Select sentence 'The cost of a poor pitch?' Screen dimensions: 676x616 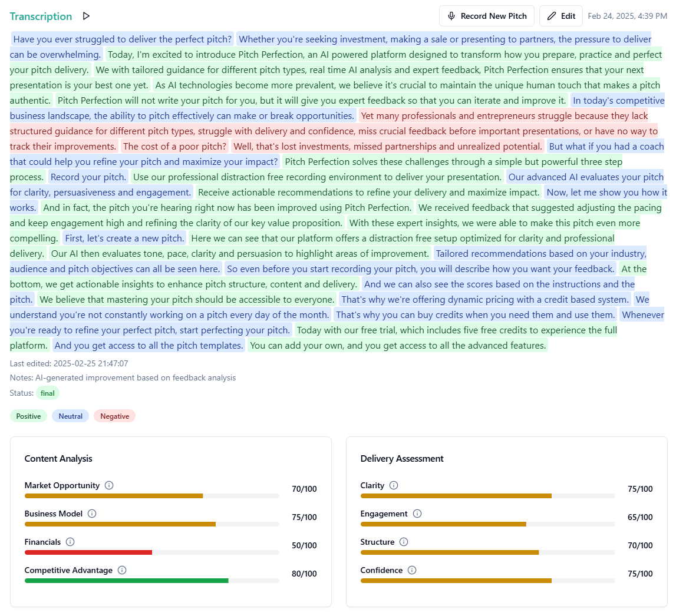[x=174, y=147]
